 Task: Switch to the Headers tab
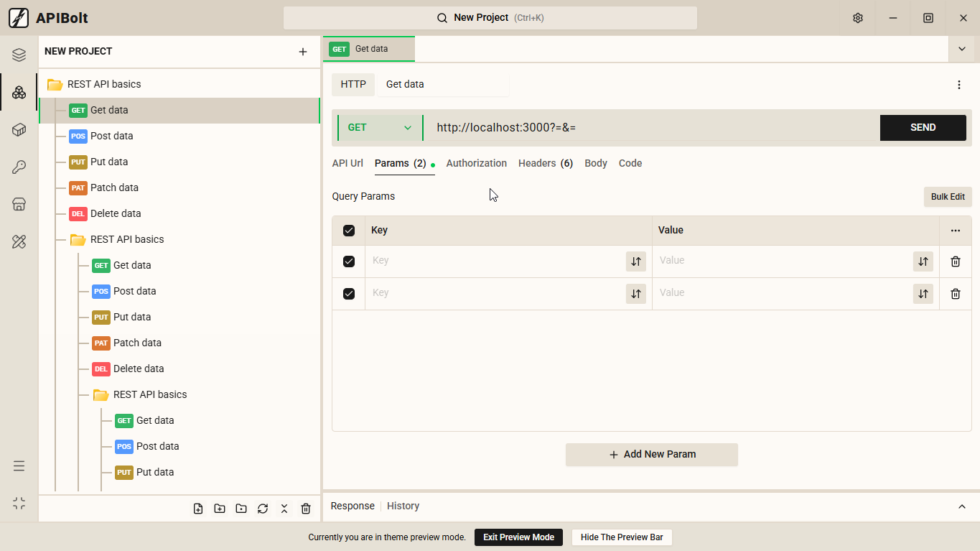point(545,163)
